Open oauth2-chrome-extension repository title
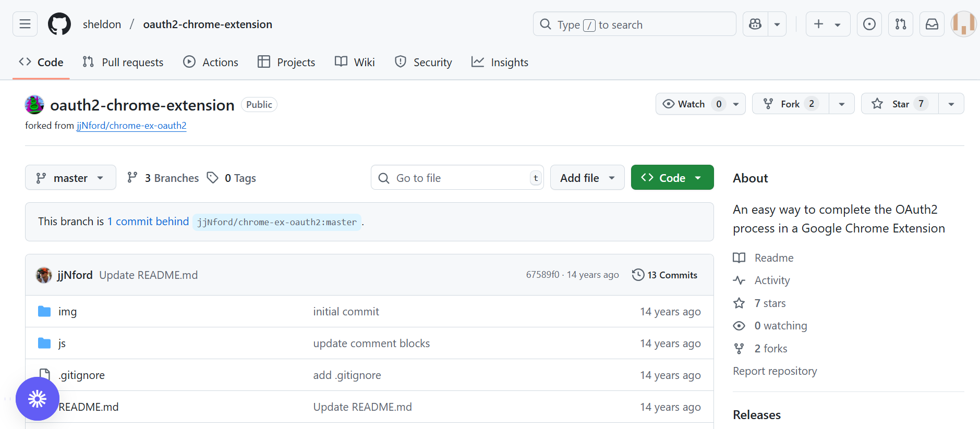 [142, 105]
